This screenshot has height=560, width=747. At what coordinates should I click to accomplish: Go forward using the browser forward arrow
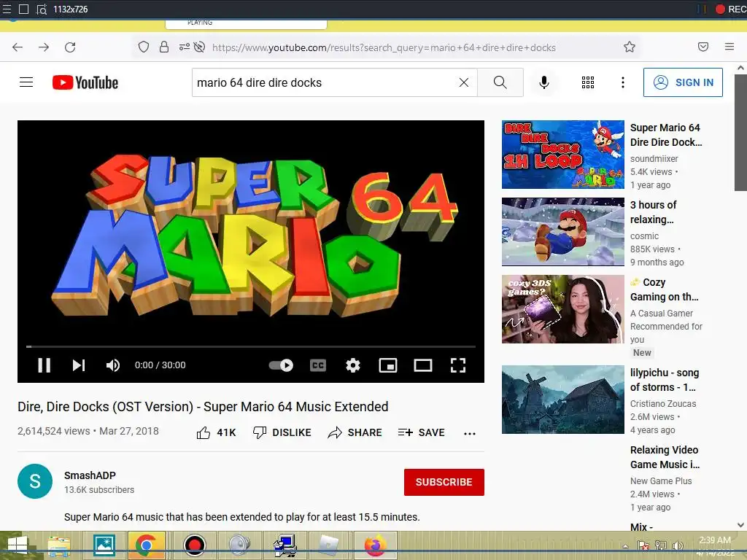[44, 47]
